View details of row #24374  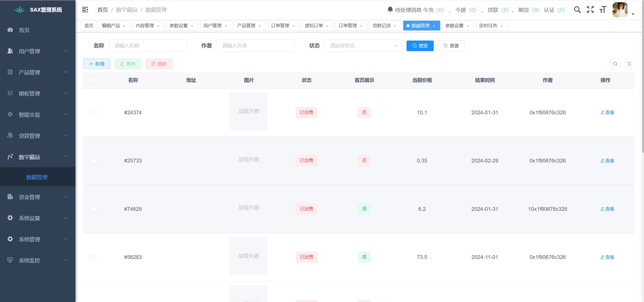607,112
